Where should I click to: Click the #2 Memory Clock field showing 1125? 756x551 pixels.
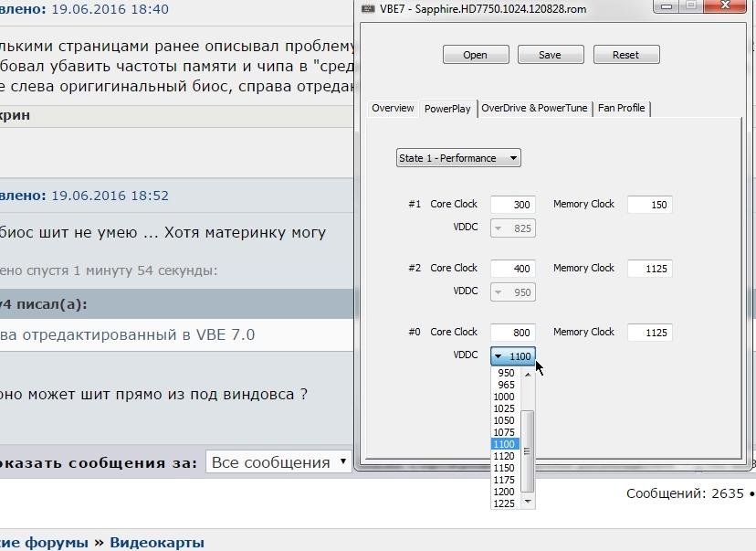point(649,269)
